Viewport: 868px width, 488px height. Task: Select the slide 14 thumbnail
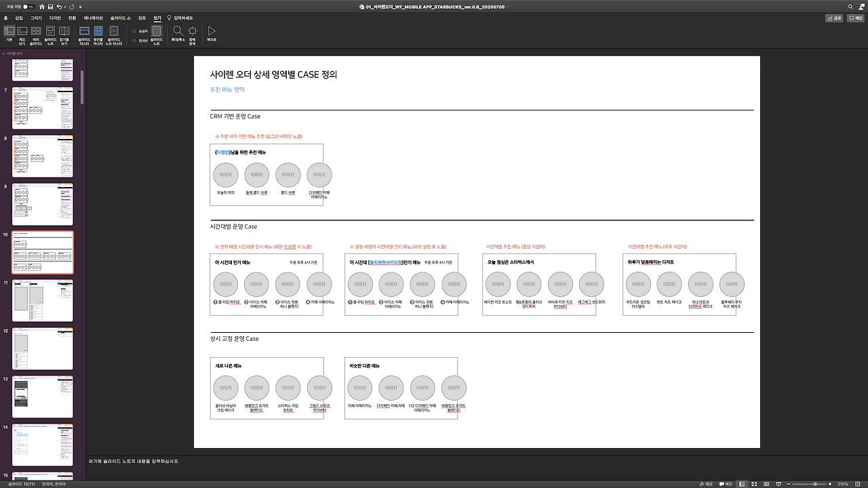click(x=43, y=445)
